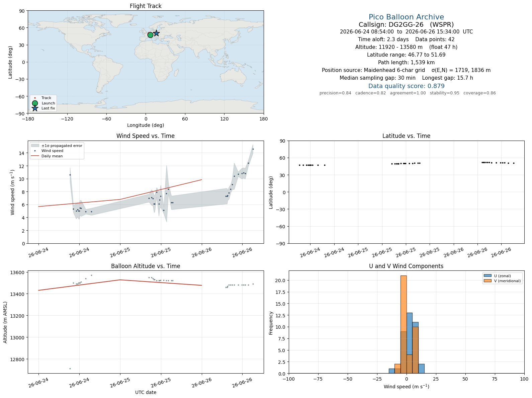Click the precision=0.84 score breakdown line
The image size is (532, 398).
408,93
